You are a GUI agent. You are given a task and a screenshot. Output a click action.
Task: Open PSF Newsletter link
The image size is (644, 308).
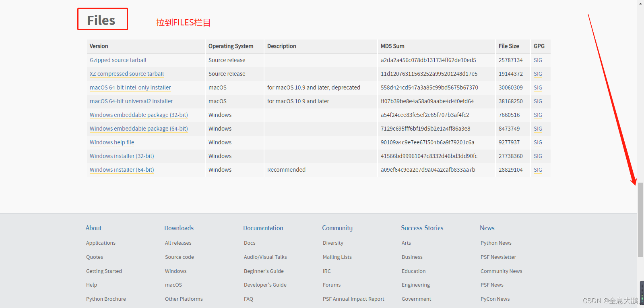coord(498,257)
